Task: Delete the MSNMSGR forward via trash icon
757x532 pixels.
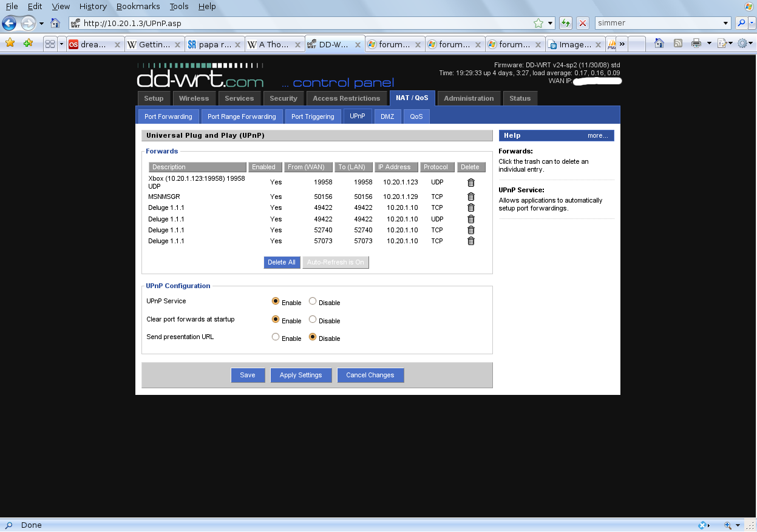Action: [x=470, y=197]
